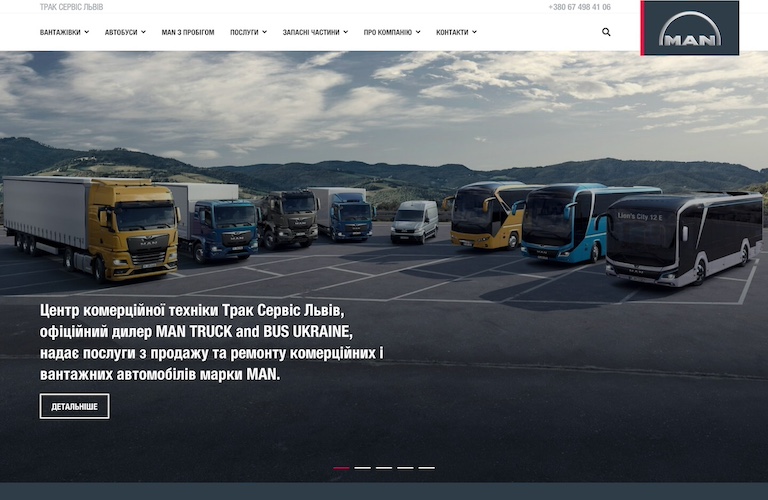
Task: Go to the second slide indicator
Action: click(362, 468)
